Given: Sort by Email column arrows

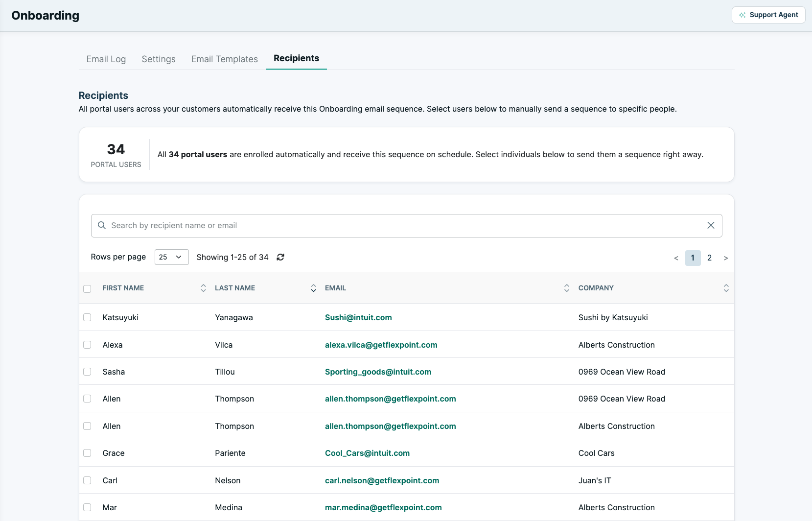Looking at the screenshot, I should pos(567,288).
